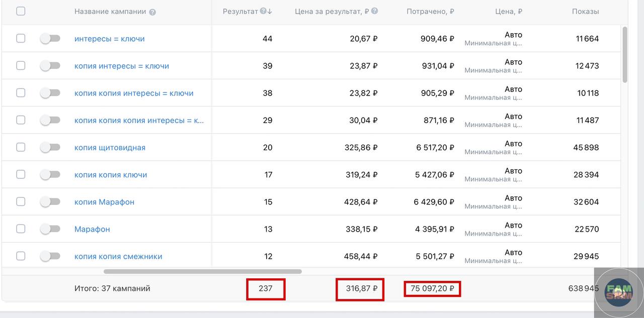644x318 pixels.
Task: Open the Марафон campaign link
Action: [92, 229]
